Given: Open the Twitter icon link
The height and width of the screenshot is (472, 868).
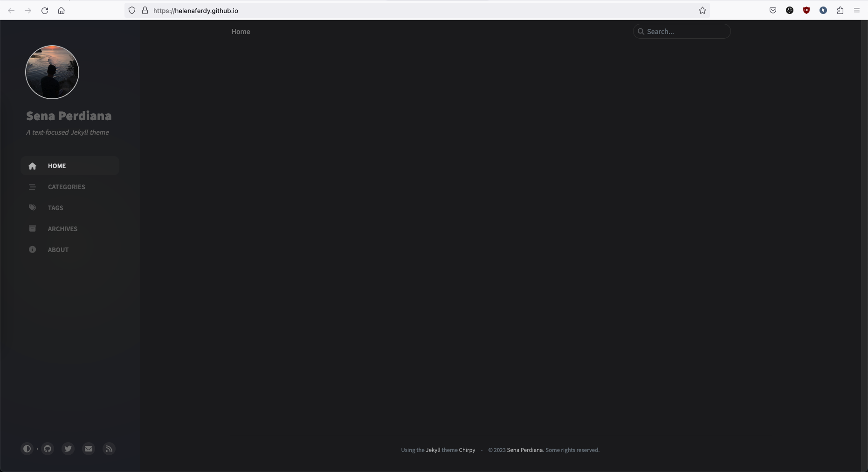Looking at the screenshot, I should tap(68, 449).
